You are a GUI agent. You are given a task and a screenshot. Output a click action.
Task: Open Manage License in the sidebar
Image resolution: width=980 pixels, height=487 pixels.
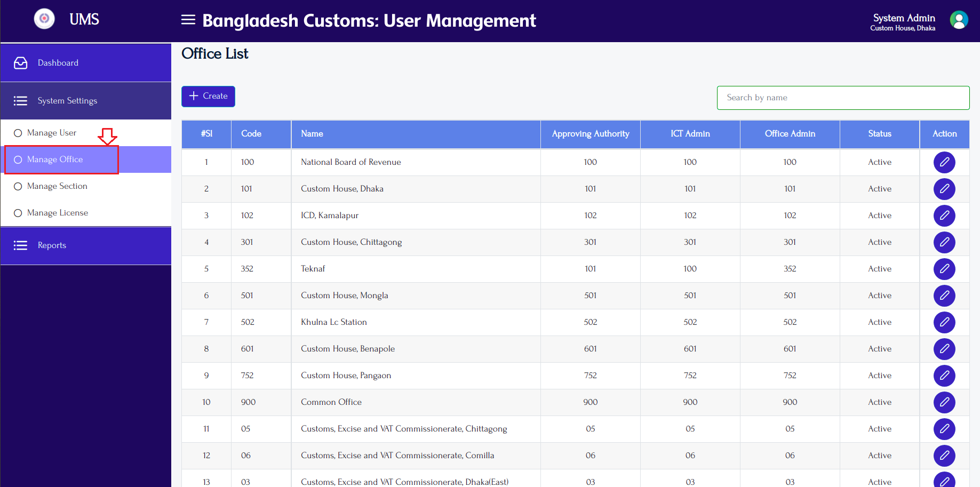click(86, 213)
